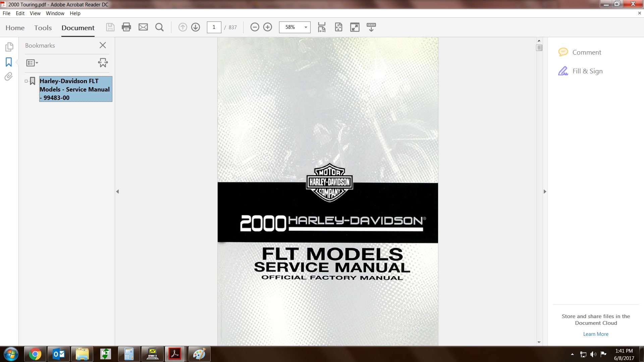Open the Find text search icon

(160, 27)
